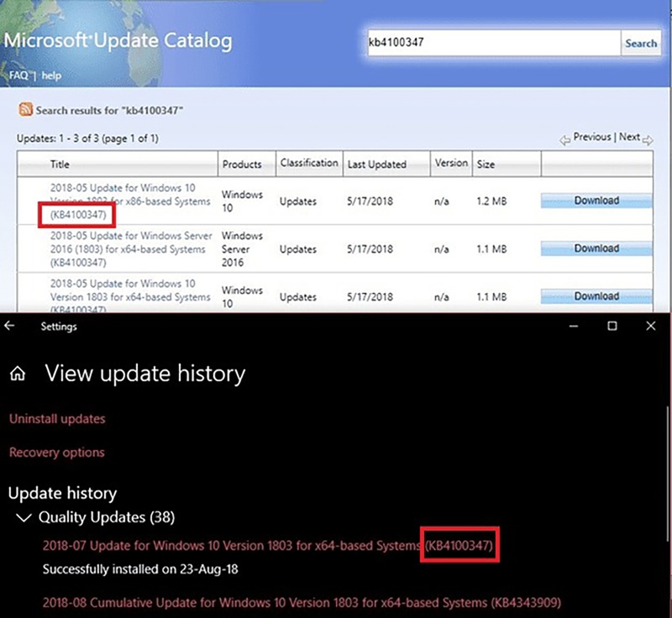Screen dimensions: 672x618
Task: Open the FAQ link
Action: 18,76
